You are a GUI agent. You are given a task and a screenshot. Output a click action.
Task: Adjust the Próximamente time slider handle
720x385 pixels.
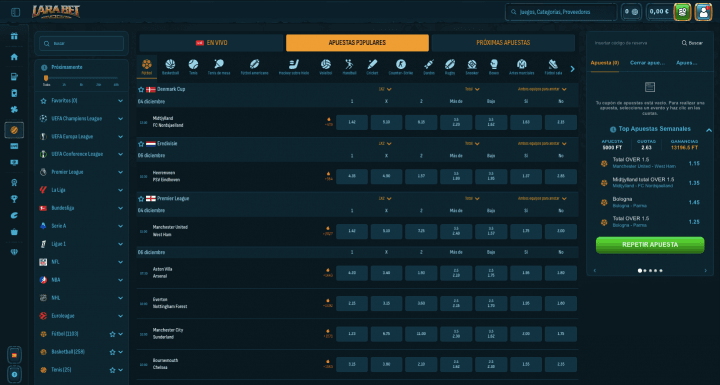pyautogui.click(x=46, y=78)
